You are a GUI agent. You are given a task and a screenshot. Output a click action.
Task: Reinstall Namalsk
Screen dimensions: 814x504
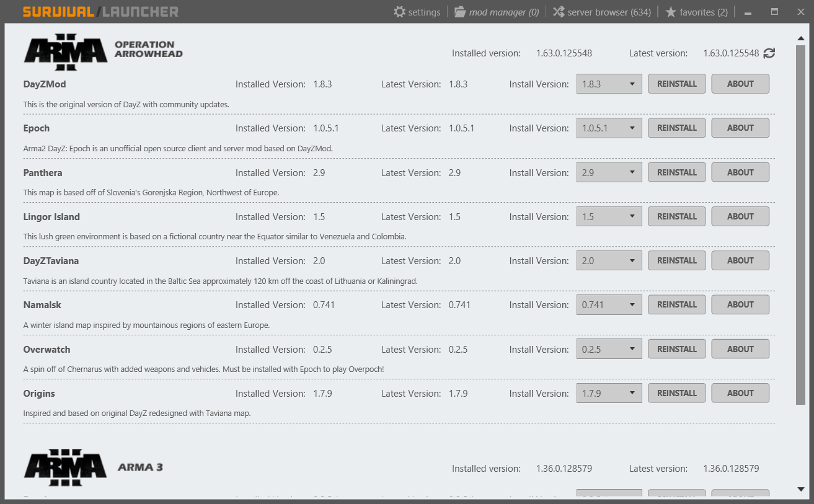coord(677,304)
